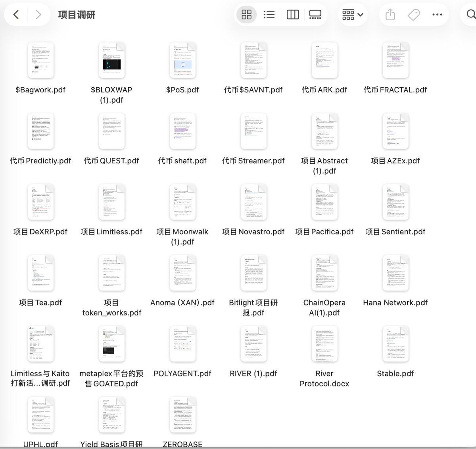The image size is (476, 449).
Task: Select the Anoma (XAN).pdf file
Action: (x=182, y=273)
